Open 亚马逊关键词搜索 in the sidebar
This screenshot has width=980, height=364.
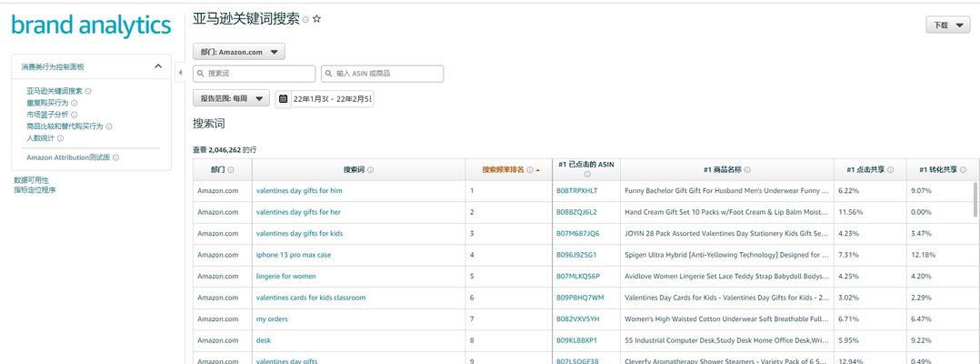point(55,91)
